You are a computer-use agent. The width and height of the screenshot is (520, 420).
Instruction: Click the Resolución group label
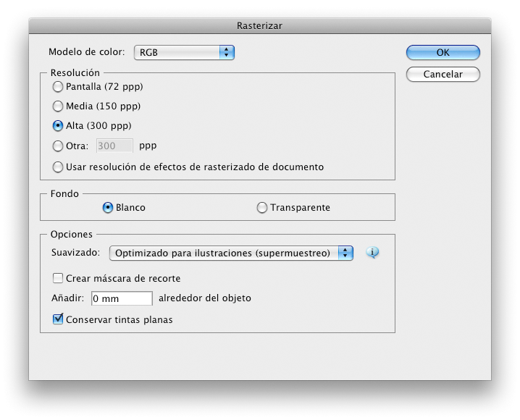click(x=75, y=73)
